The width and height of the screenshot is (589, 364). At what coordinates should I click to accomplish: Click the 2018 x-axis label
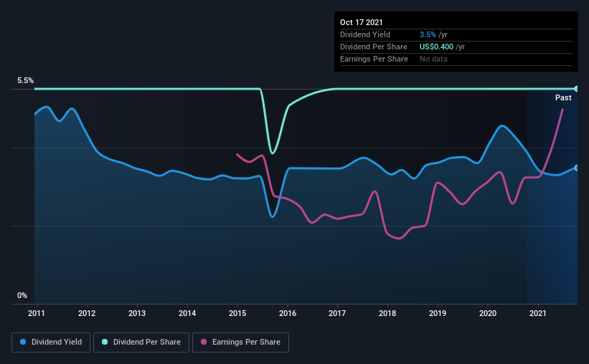coord(387,313)
